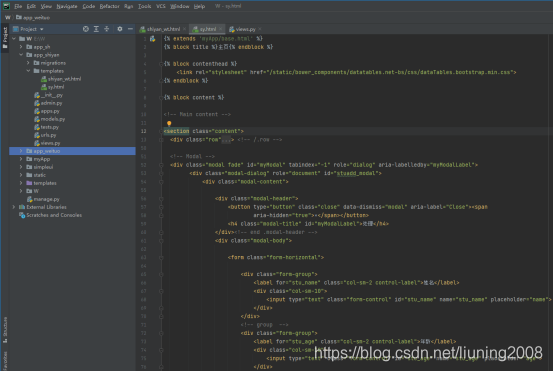Image resolution: width=553 pixels, height=372 pixels.
Task: Collapse the app_shiyan folder arrow
Action: 21,55
